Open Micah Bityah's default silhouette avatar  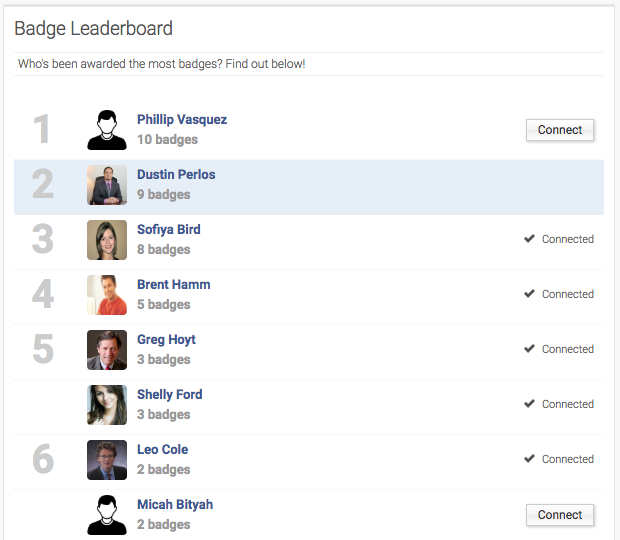tap(107, 515)
